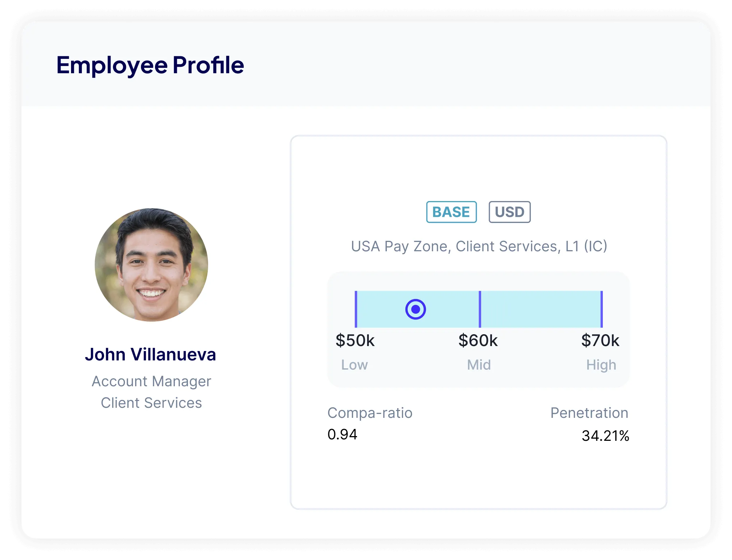
Task: Open John Villanueva name link
Action: pos(150,354)
